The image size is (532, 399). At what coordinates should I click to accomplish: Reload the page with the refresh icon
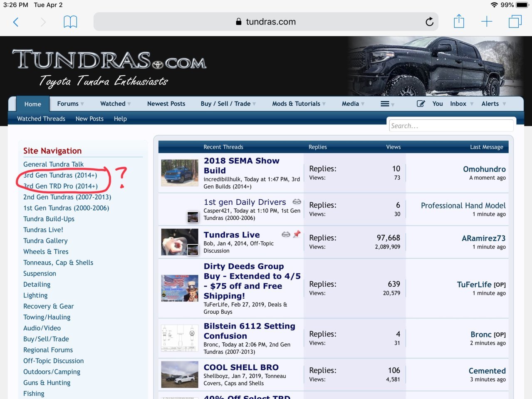(x=430, y=22)
